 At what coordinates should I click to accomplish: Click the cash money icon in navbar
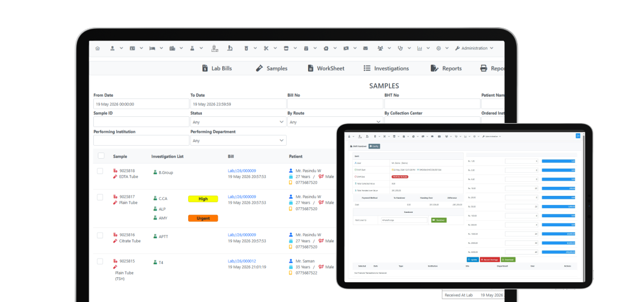point(346,49)
